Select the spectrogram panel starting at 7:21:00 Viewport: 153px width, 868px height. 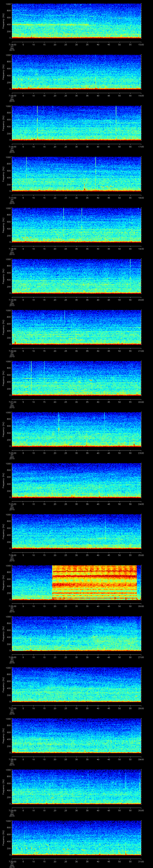76,378
